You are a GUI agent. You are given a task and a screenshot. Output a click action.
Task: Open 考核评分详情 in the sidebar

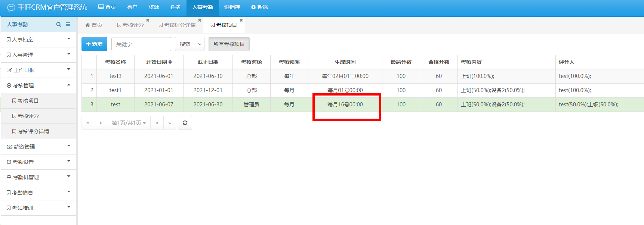(x=38, y=131)
